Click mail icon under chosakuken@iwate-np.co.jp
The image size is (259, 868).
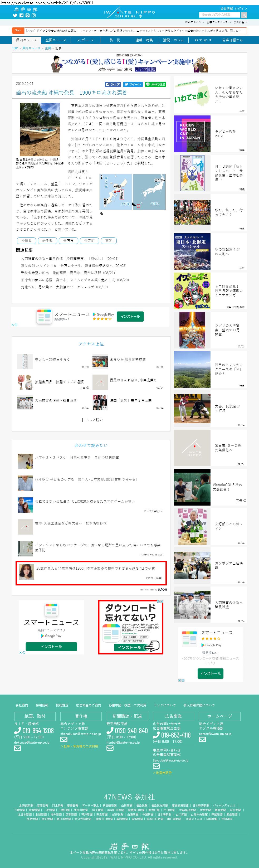click(64, 740)
